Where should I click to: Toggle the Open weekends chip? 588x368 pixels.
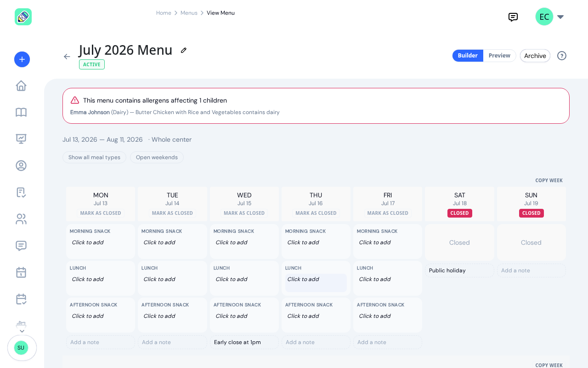(x=157, y=157)
